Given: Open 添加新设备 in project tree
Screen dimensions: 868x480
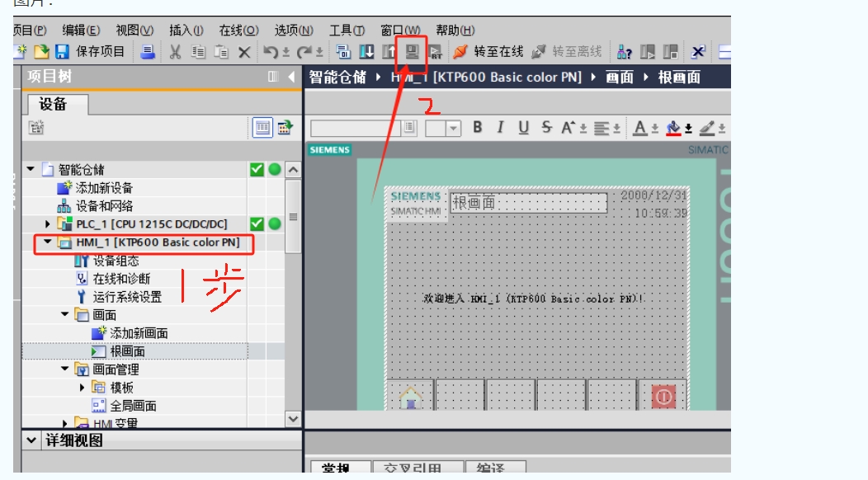Looking at the screenshot, I should pyautogui.click(x=104, y=188).
